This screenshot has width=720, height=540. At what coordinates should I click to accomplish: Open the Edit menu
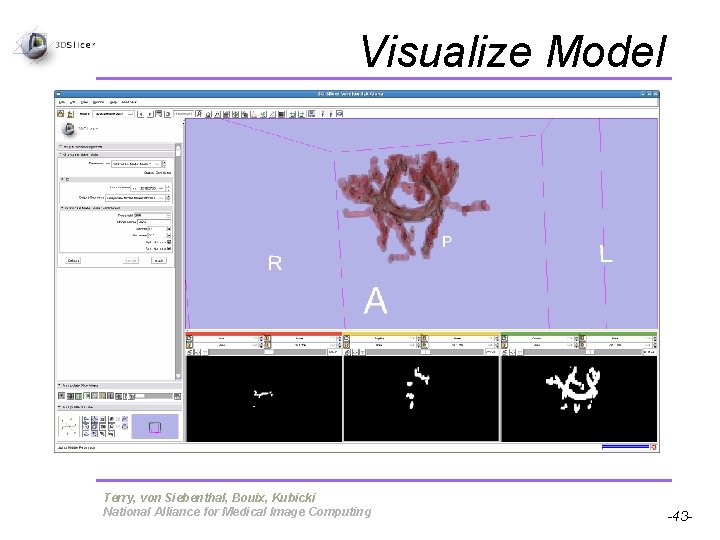pos(73,102)
